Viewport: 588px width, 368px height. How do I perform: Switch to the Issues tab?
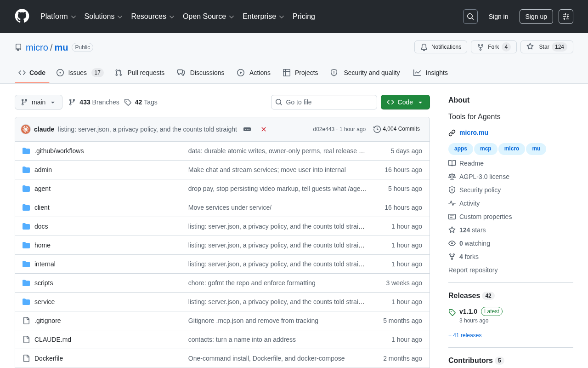pos(80,73)
